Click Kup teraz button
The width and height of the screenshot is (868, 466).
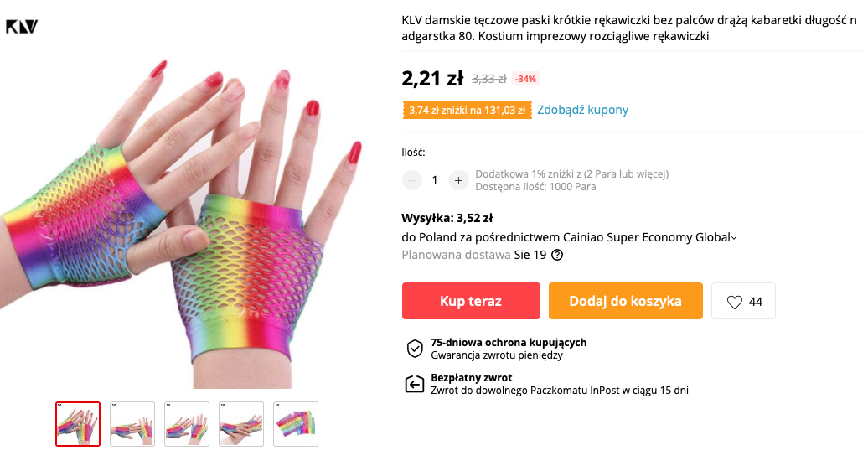pyautogui.click(x=471, y=301)
